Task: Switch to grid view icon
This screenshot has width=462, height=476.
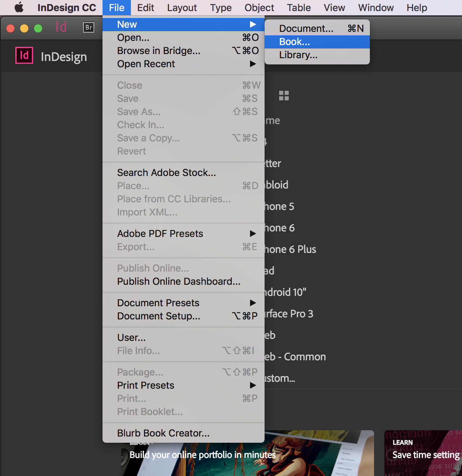Action: pyautogui.click(x=284, y=96)
